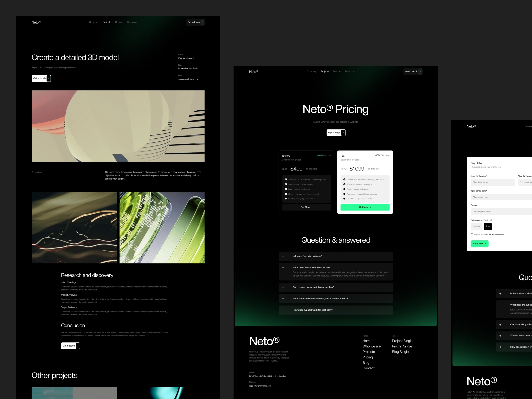Click the Pricing Single footer link
The image size is (532, 399).
tap(402, 346)
